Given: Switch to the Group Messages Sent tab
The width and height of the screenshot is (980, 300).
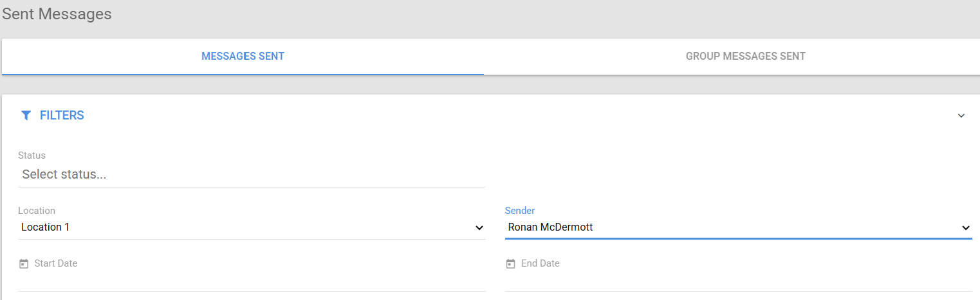Looking at the screenshot, I should 745,57.
